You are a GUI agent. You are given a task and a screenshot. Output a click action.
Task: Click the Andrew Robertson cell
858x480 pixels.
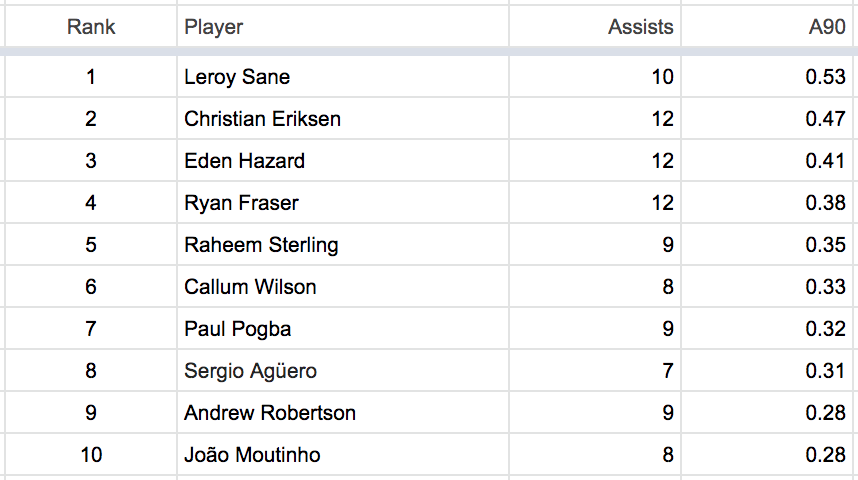point(270,413)
